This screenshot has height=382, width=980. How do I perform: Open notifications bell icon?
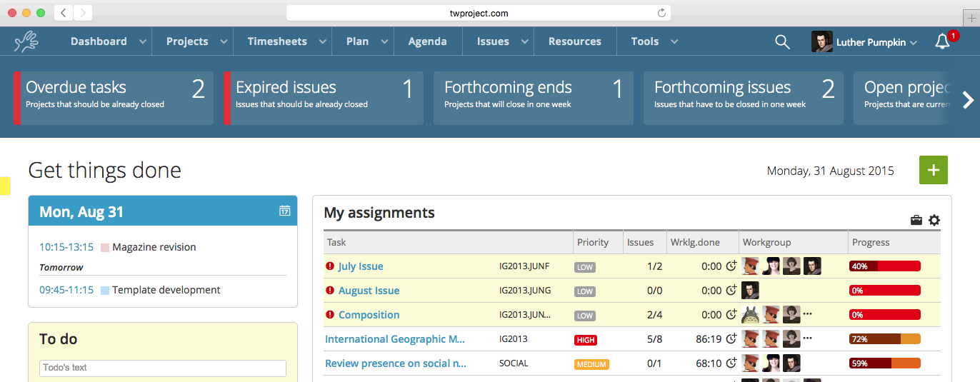coord(943,42)
